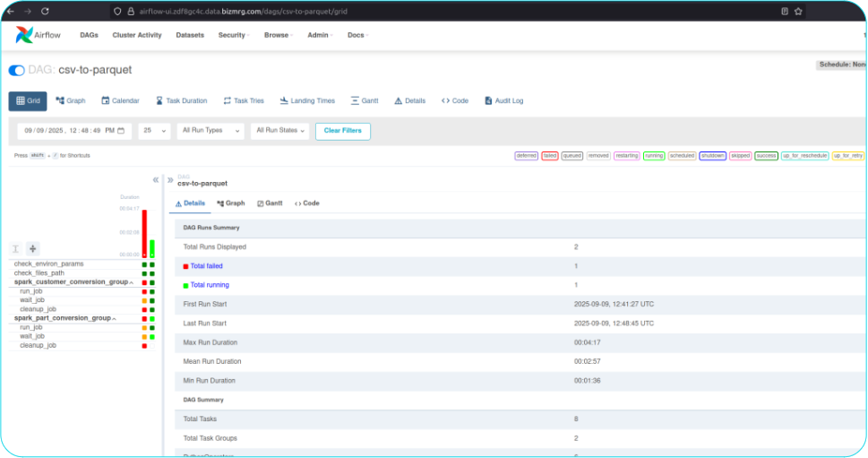
Task: Open the All Run States dropdown
Action: pyautogui.click(x=280, y=131)
